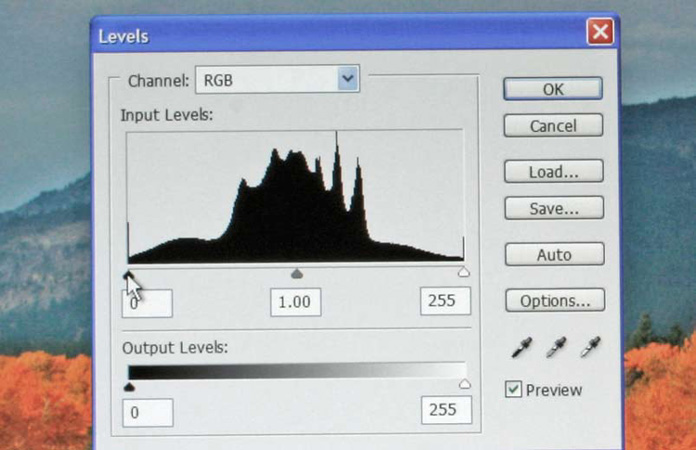Viewport: 696px width, 450px height.
Task: Click the input shadows black slider
Action: pyautogui.click(x=128, y=273)
